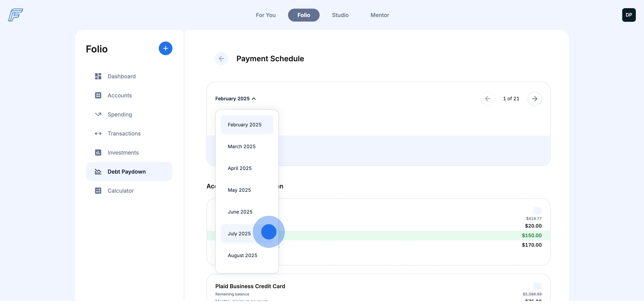Go to Accounts in the sidebar
Screen dimensions: 644x305
(119, 95)
